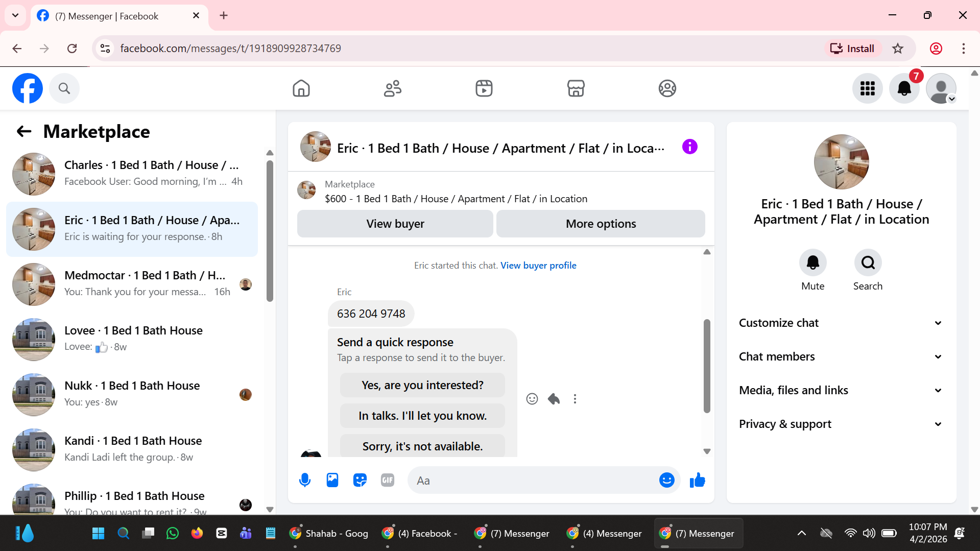Screen dimensions: 980x551
Task: Click the browser address bar URL
Action: click(230, 49)
